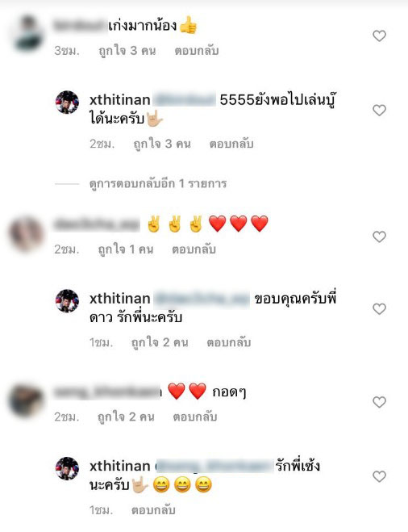Open blurred avatar of "กอดๆ" commenter
Viewport: 408px width, 532px height.
(26, 401)
